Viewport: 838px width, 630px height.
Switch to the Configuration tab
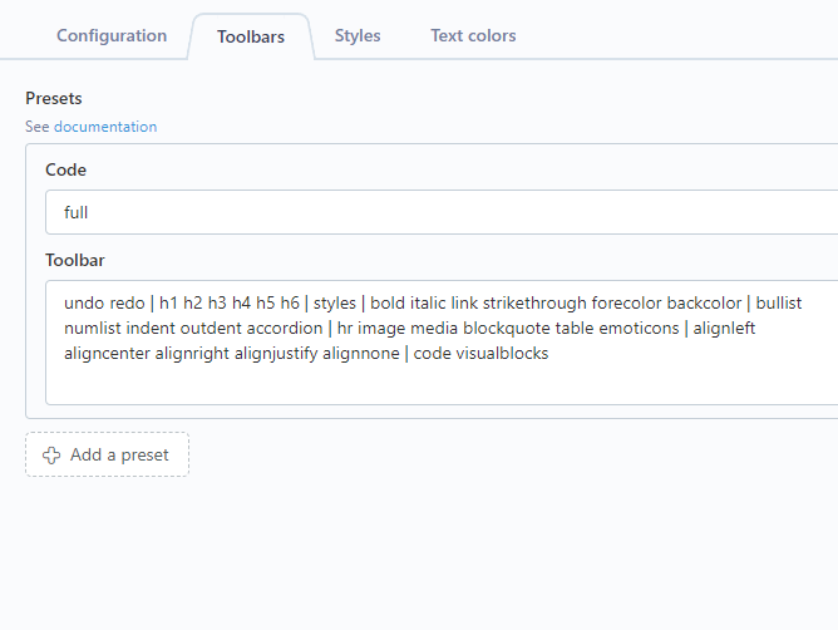(112, 36)
